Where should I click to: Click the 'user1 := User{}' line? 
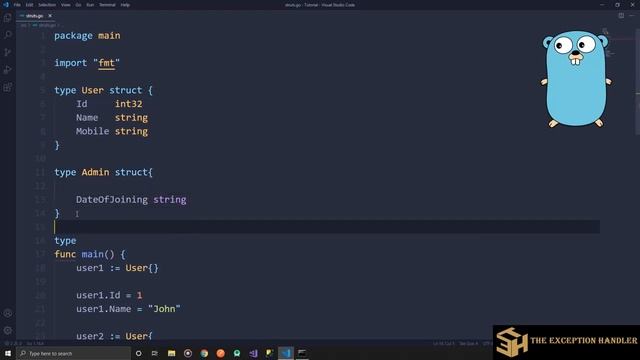point(117,268)
